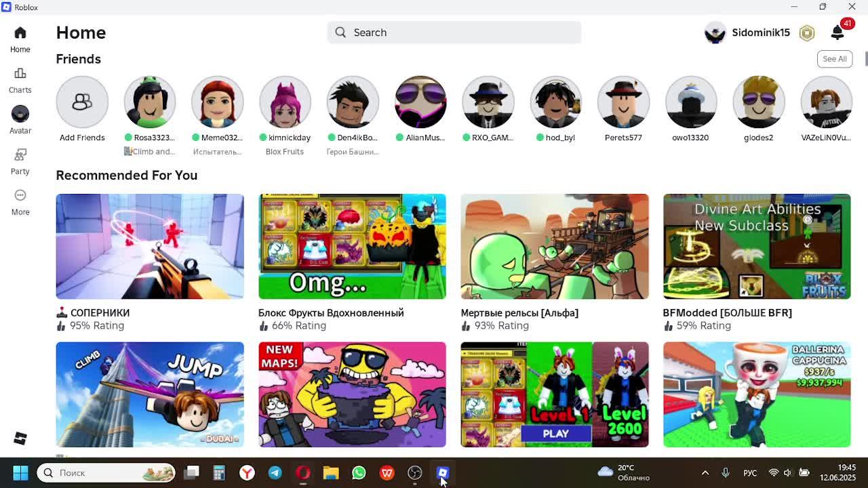Open friend Meme032 avatar
Viewport: 868px width, 488px height.
(x=218, y=102)
